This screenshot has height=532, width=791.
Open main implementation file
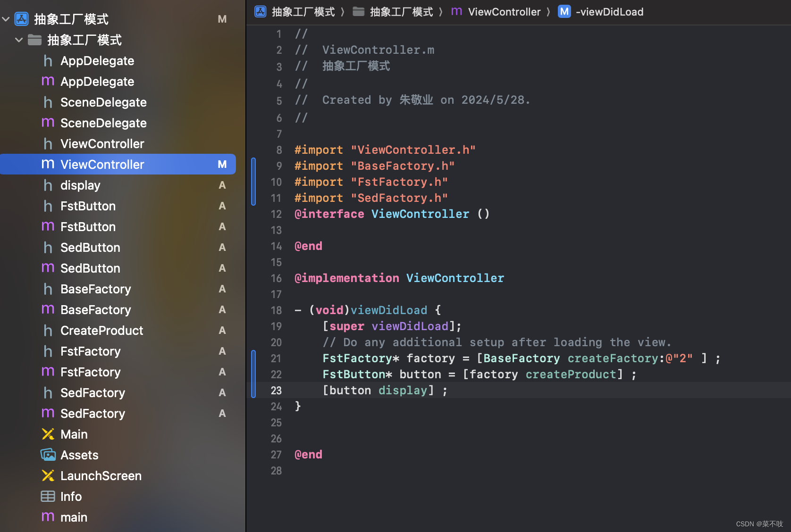point(74,517)
